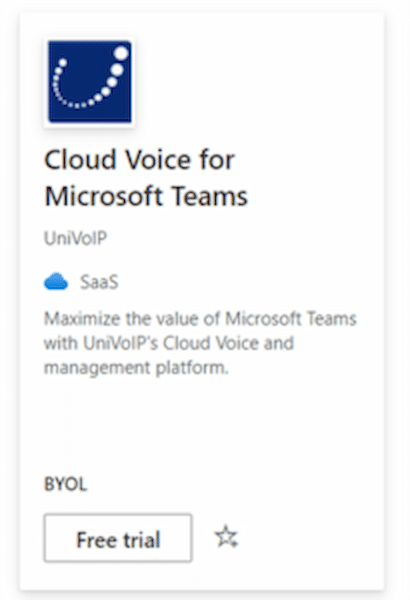Open Cloud Voice for Microsoft Teams title
This screenshot has width=410, height=600.
pos(146,178)
